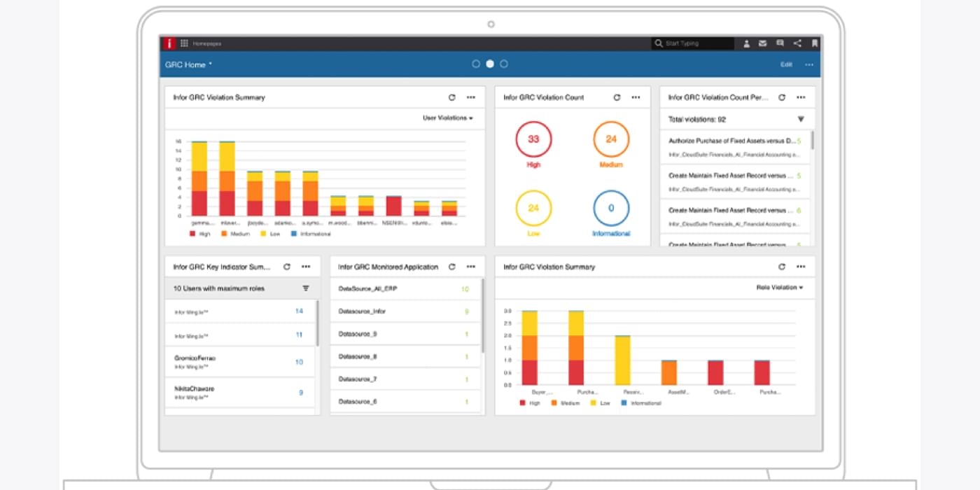Toggle Medium legend in Role Violation chart

(x=566, y=403)
